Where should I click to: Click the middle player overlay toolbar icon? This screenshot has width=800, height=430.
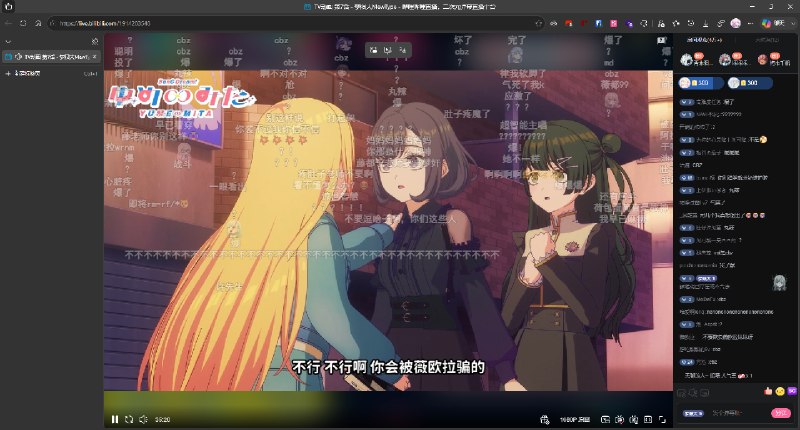coord(388,49)
